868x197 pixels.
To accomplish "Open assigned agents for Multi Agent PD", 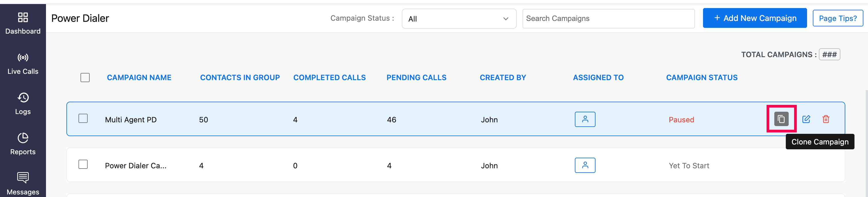I will [585, 119].
